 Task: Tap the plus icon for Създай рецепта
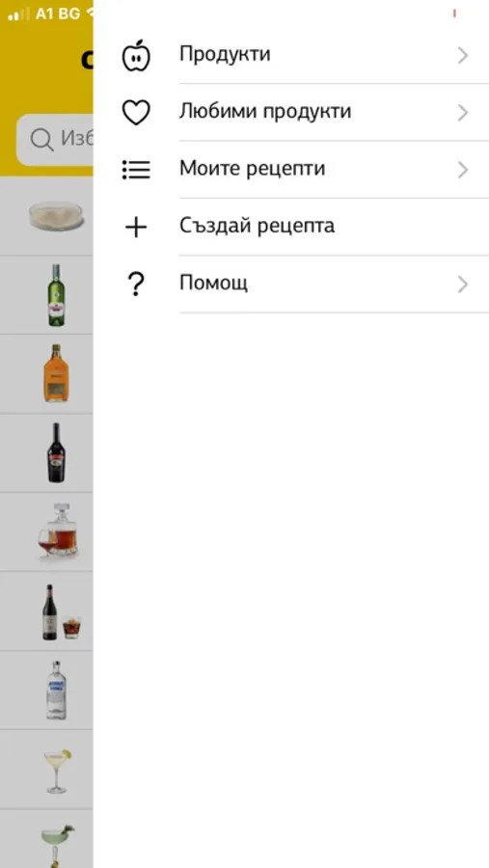pyautogui.click(x=136, y=227)
